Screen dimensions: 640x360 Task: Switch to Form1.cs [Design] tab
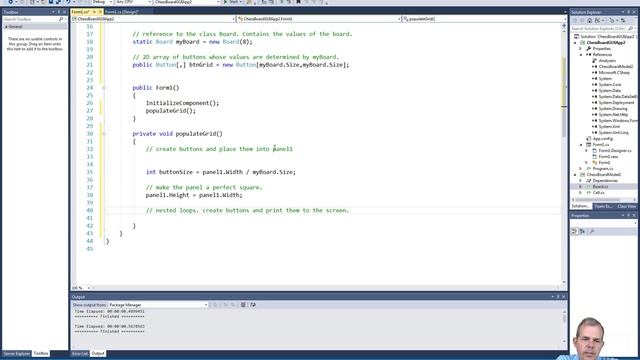point(122,12)
